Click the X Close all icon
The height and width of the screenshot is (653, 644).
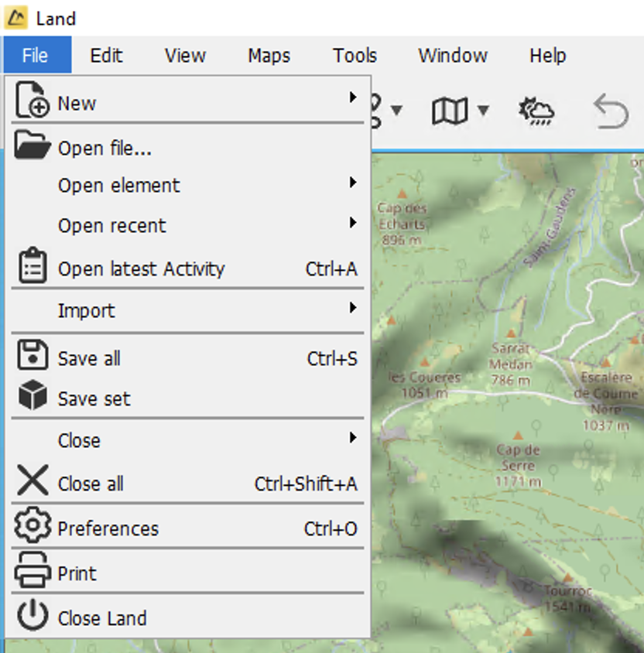[x=33, y=480]
